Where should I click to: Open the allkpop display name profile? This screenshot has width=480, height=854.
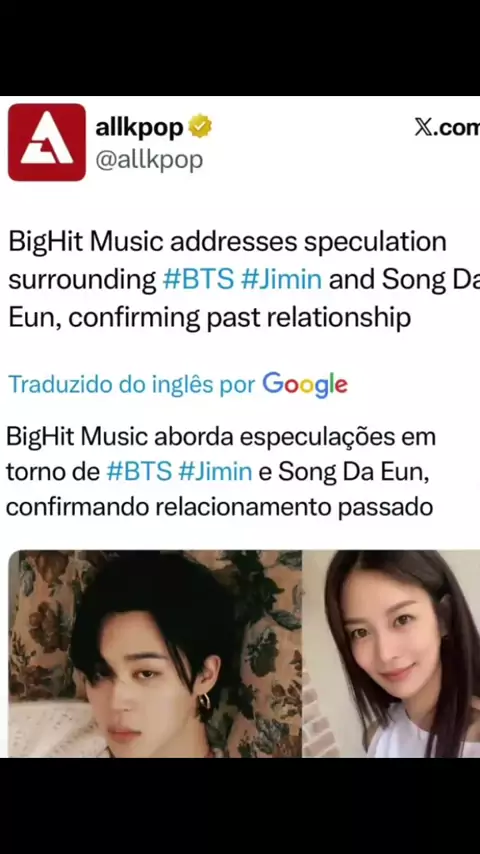point(140,128)
